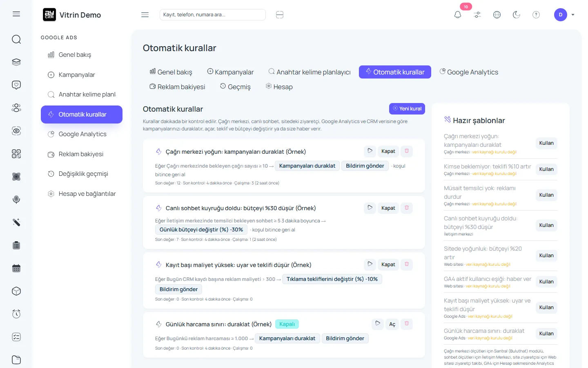Open the people group icon in left rail
The height and width of the screenshot is (368, 588).
16,108
